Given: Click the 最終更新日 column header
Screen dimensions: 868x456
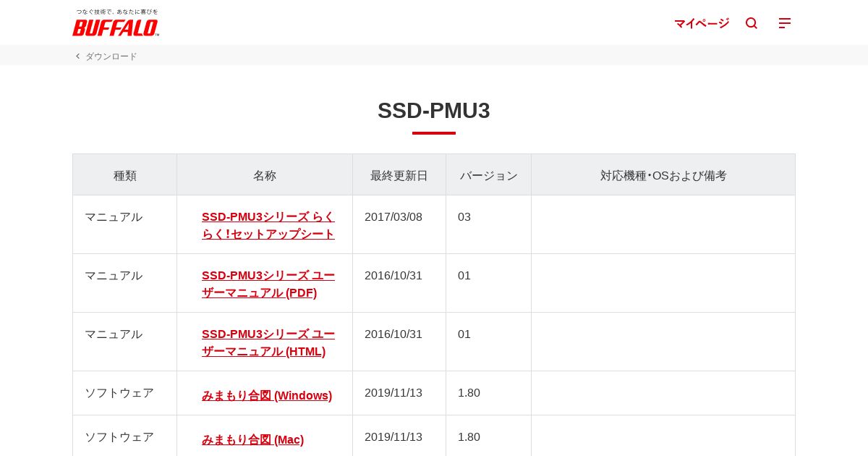Looking at the screenshot, I should 399,175.
